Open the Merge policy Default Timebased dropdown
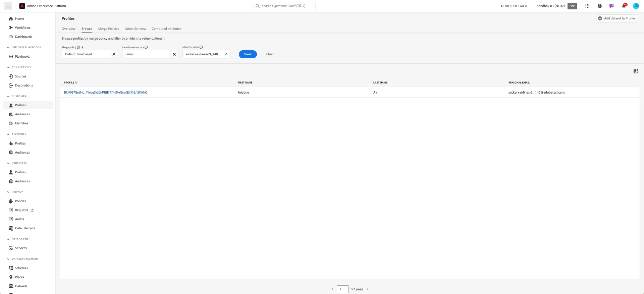This screenshot has width=644, height=294. click(x=86, y=54)
